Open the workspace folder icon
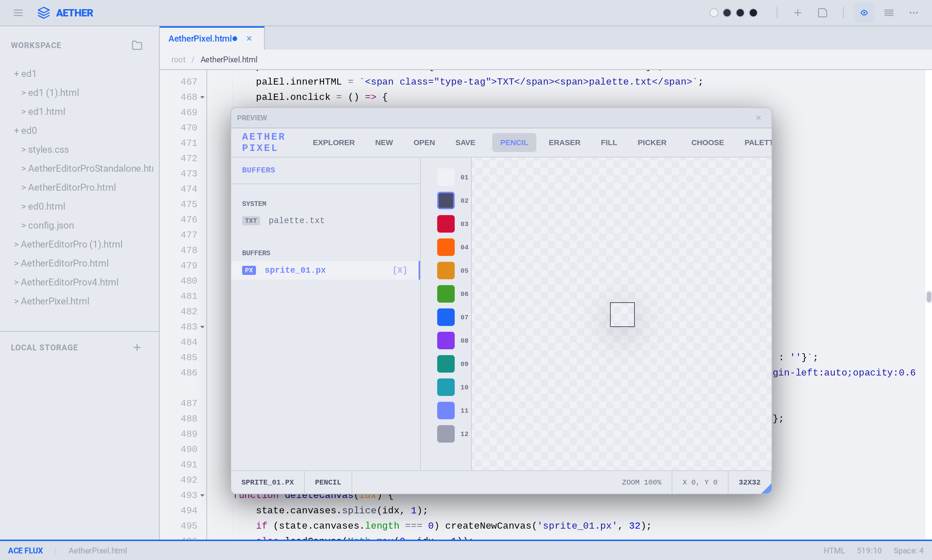 pyautogui.click(x=137, y=45)
